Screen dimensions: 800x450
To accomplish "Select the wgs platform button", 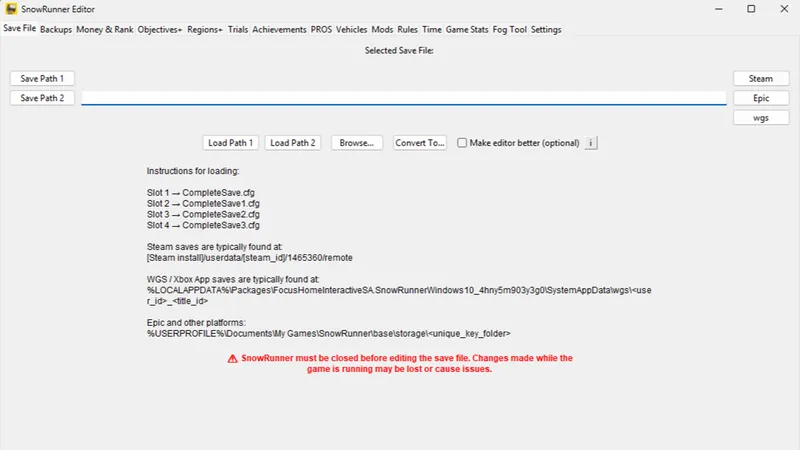I will (x=761, y=118).
